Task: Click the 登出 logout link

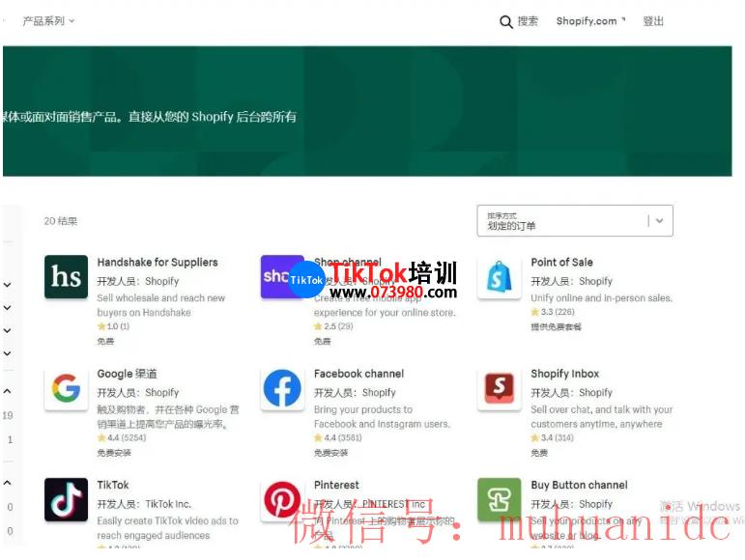Action: 653,21
